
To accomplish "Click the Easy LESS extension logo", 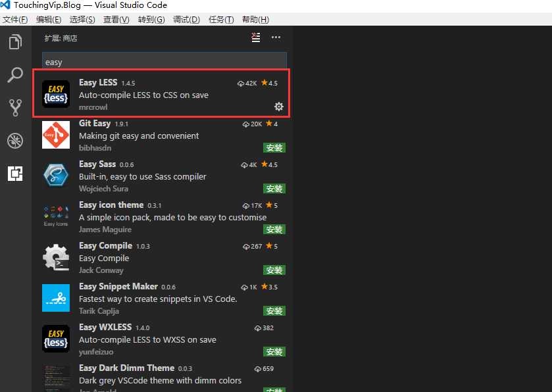I will pos(56,93).
